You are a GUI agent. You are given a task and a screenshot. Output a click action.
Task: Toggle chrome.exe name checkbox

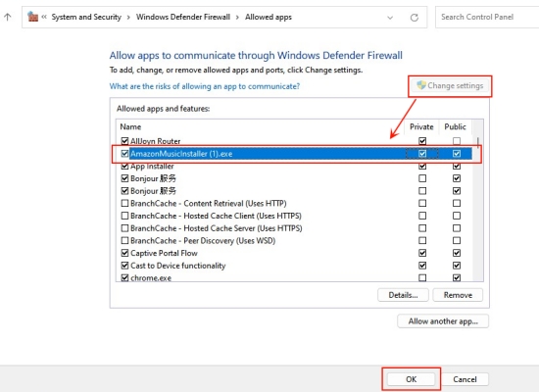click(124, 278)
